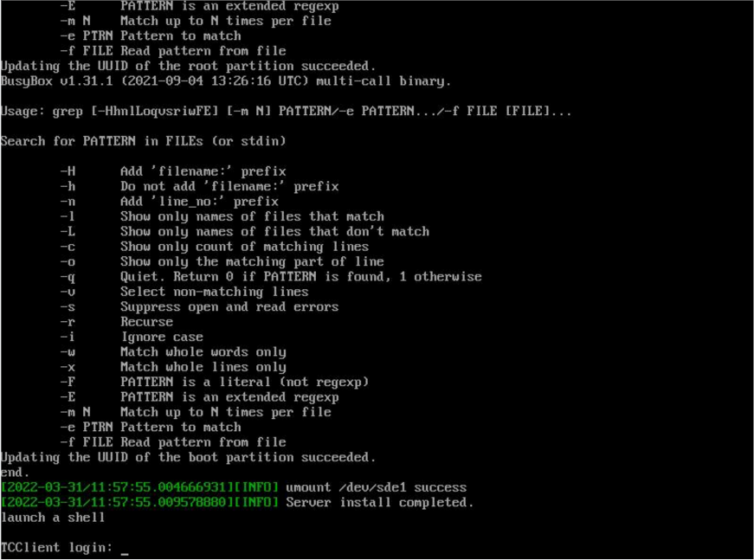The height and width of the screenshot is (560, 754).
Task: Click 'Suppress open and read errors' line
Action: point(229,306)
